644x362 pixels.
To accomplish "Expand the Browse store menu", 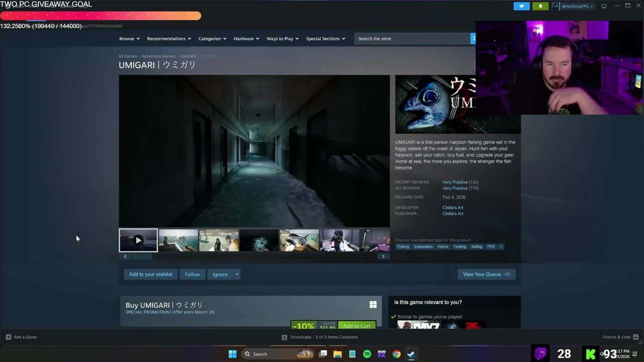I will click(129, 39).
